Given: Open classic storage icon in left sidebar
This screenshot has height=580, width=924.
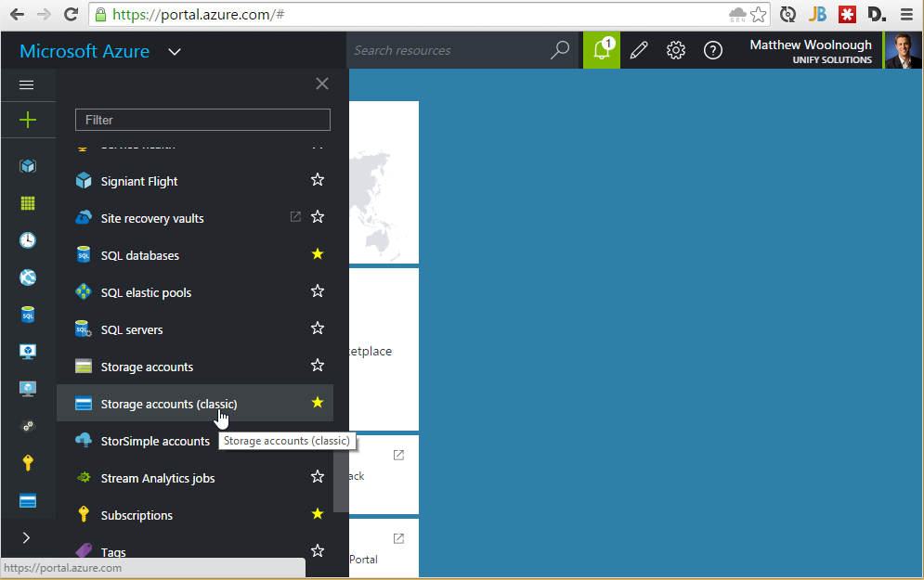Looking at the screenshot, I should click(x=28, y=500).
